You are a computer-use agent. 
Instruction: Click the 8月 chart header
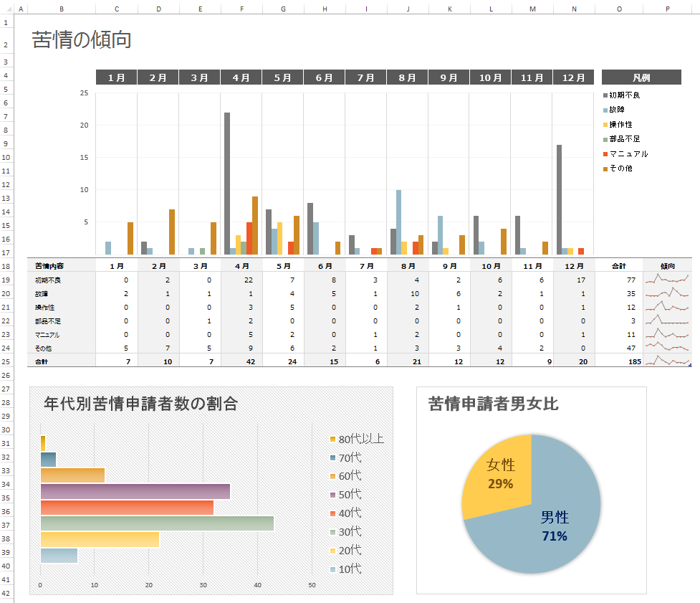click(407, 77)
